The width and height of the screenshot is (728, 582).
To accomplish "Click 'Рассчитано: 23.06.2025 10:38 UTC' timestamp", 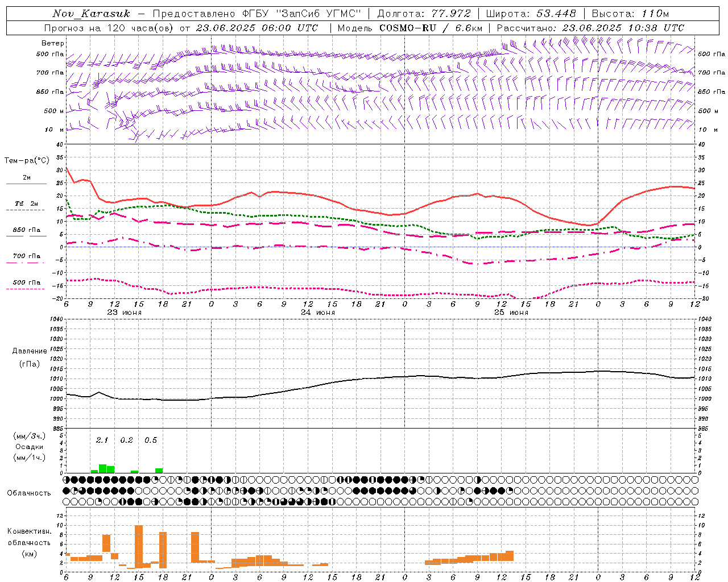I will [x=590, y=28].
